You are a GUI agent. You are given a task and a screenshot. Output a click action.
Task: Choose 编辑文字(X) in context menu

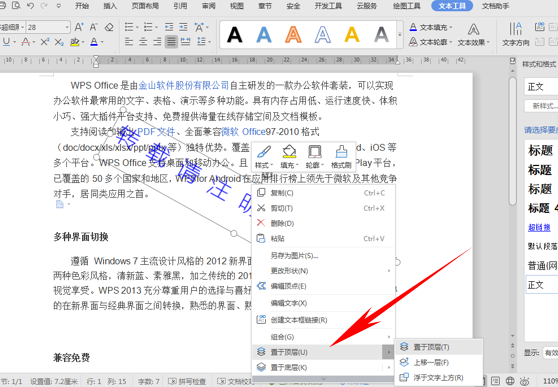tap(323, 303)
